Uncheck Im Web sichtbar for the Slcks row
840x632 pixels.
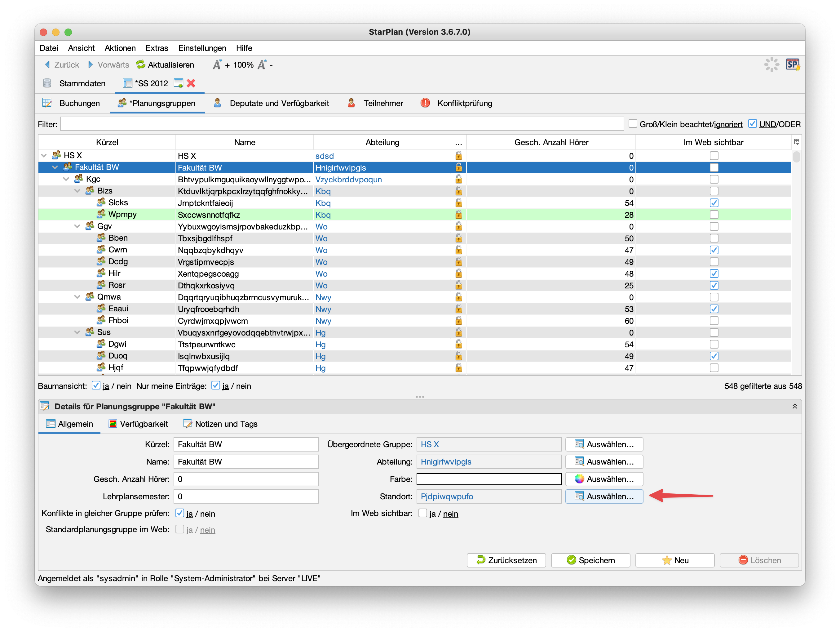(x=714, y=203)
